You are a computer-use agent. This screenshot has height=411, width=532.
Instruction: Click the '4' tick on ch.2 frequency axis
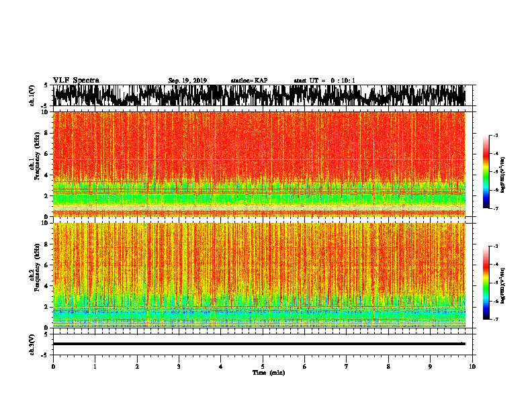[46, 286]
